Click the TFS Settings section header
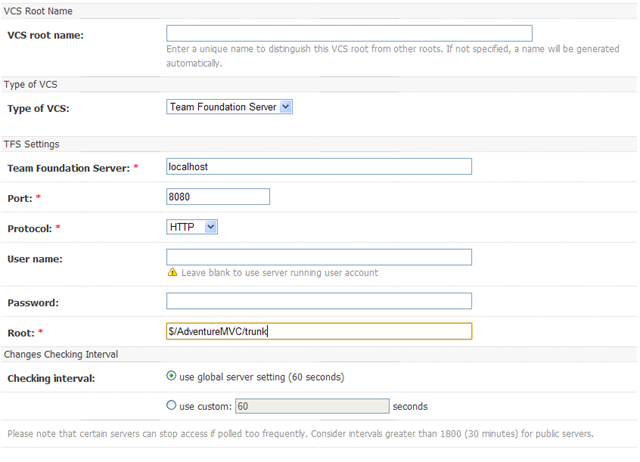This screenshot has height=462, width=640. click(x=31, y=144)
